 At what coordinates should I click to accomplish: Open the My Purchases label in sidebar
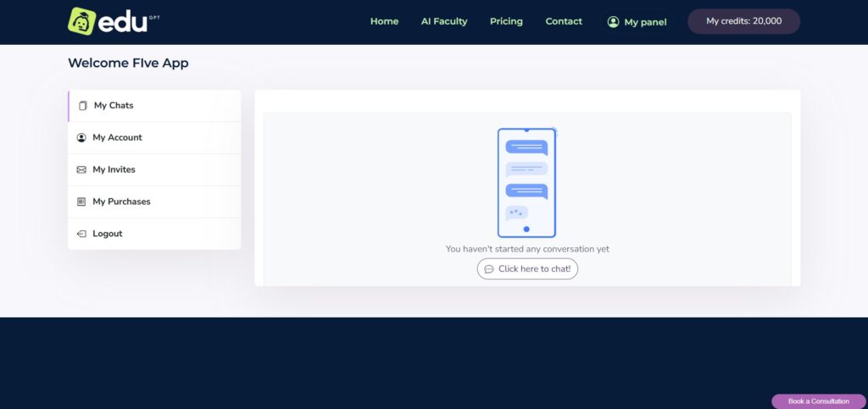[121, 202]
